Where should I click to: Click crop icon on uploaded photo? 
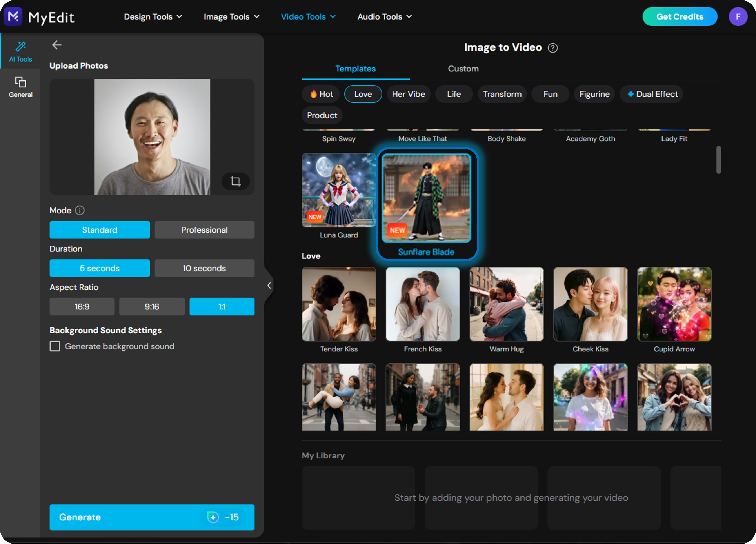click(235, 181)
